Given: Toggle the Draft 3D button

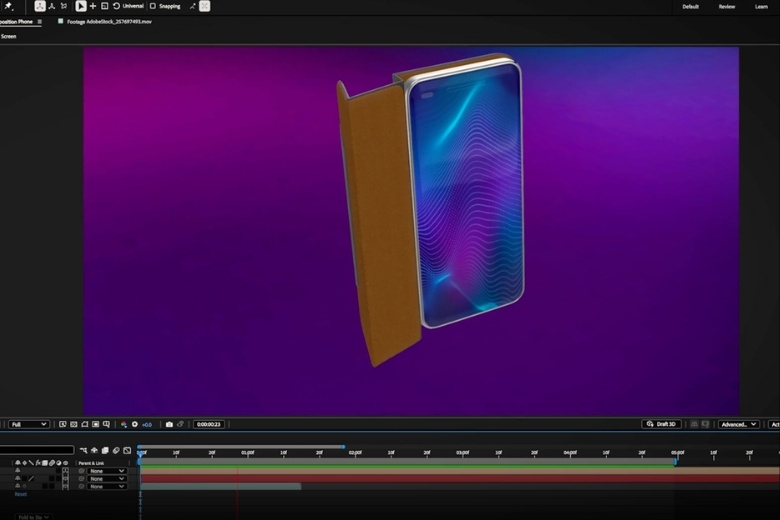Looking at the screenshot, I should [x=661, y=424].
